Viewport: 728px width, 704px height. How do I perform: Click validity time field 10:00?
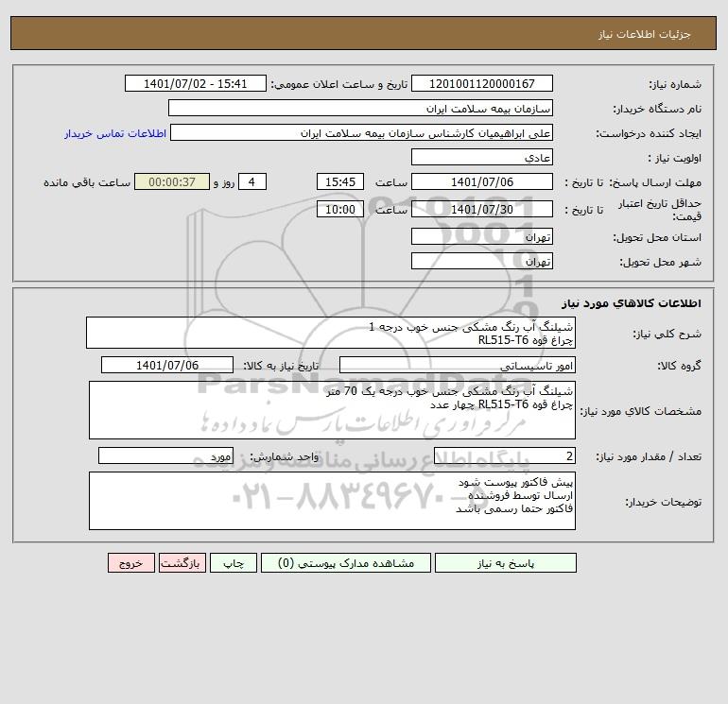(x=339, y=209)
